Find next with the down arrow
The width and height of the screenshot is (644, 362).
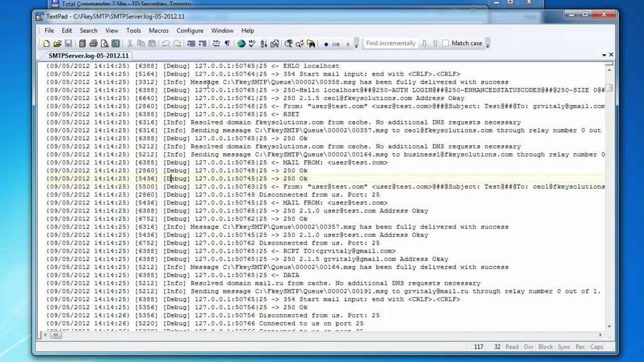(x=425, y=43)
